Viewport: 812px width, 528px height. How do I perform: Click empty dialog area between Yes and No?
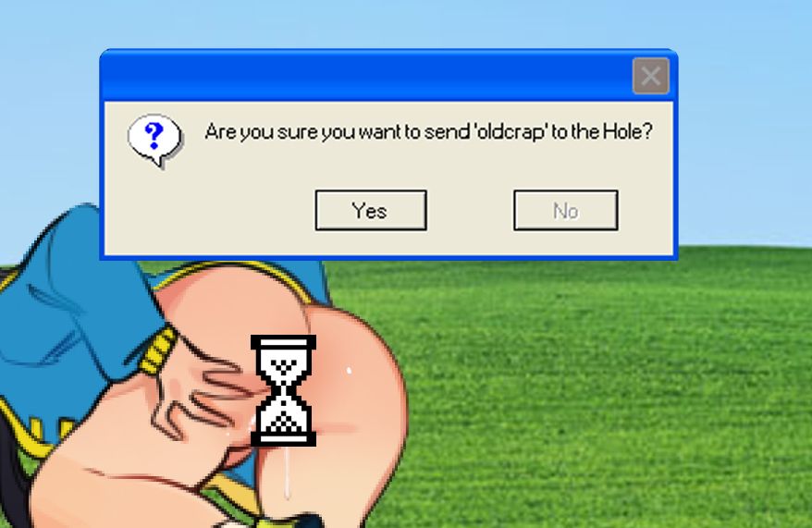click(x=470, y=210)
